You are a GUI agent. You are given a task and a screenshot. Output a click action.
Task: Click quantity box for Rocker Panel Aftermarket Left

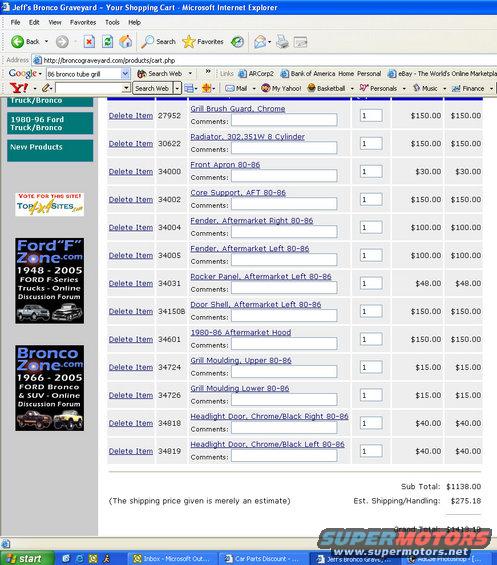coord(371,283)
